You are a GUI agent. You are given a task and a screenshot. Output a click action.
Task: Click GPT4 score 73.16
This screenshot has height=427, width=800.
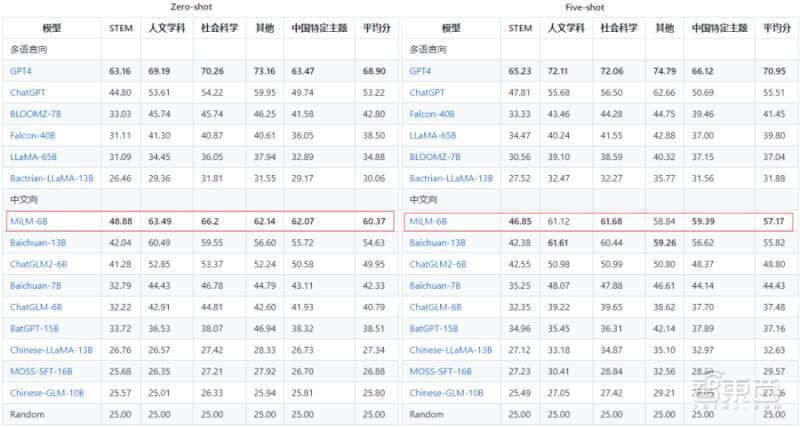[x=264, y=71]
